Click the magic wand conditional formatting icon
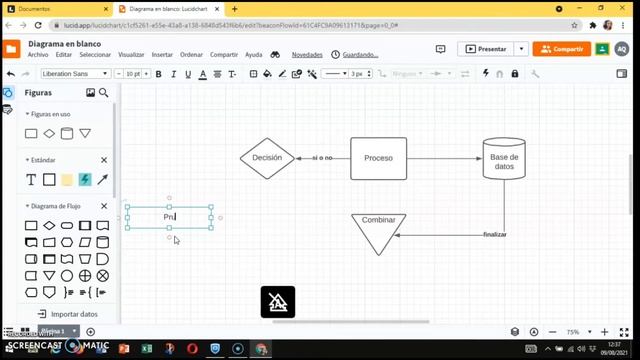This screenshot has height=360, width=640. click(312, 74)
